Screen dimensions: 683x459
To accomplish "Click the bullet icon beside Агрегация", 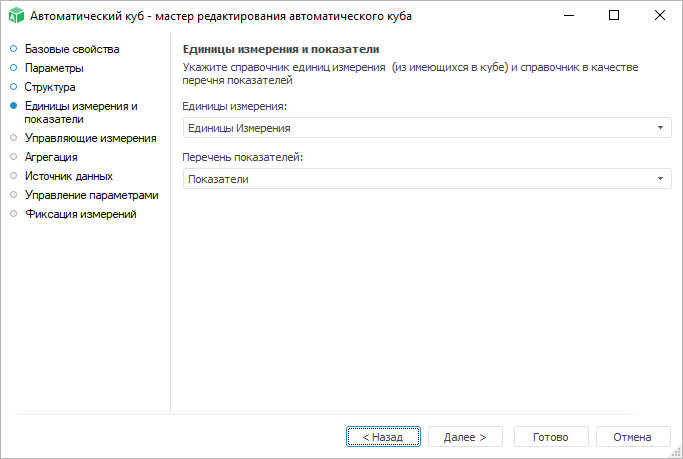I will pyautogui.click(x=14, y=157).
